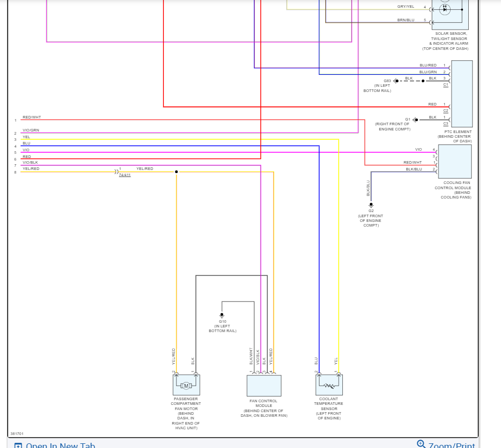Click the Zoom/Print magnifier icon
The image size is (501, 448).
coord(421,444)
